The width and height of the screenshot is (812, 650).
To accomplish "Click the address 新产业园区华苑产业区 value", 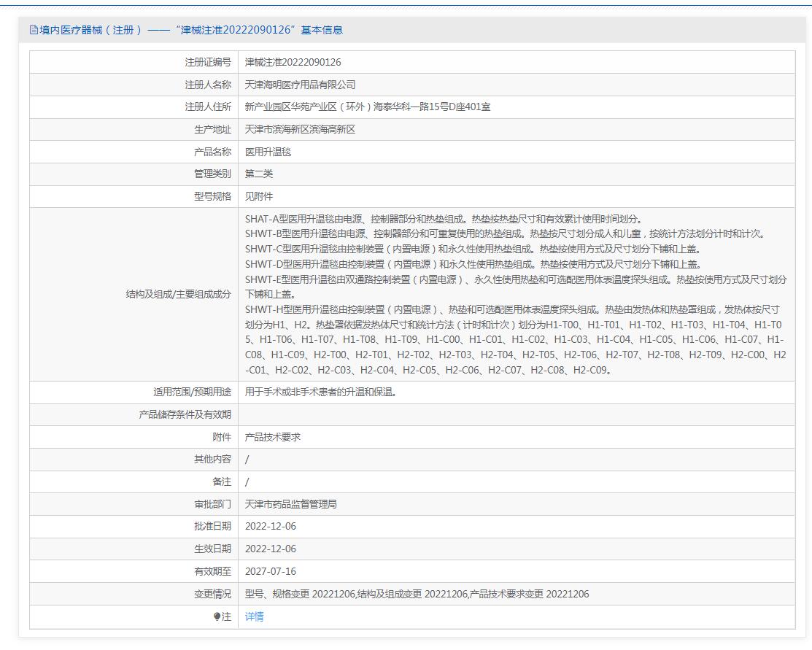I will [x=368, y=107].
